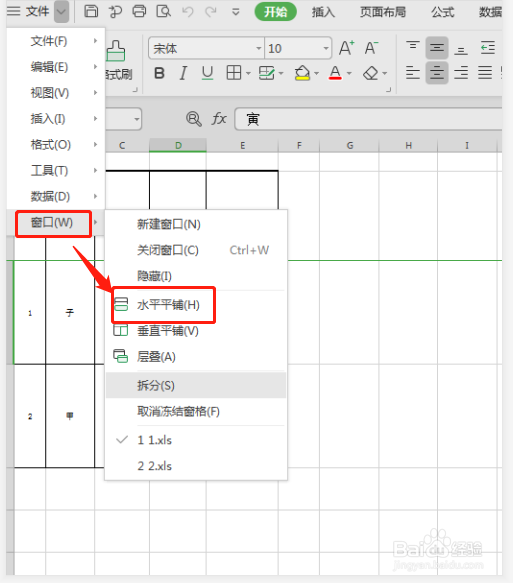Click the hamburger menu icon beside 文件
Screen dimensions: 513x583
coord(14,11)
